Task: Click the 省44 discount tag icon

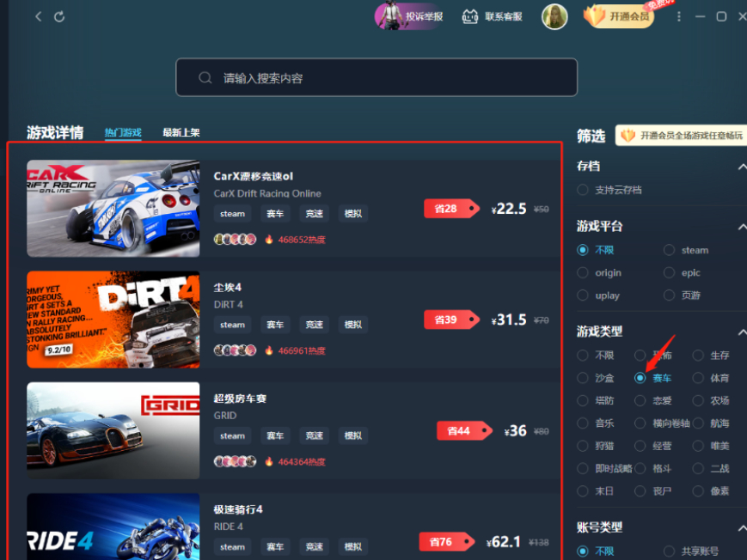Action: tap(464, 431)
